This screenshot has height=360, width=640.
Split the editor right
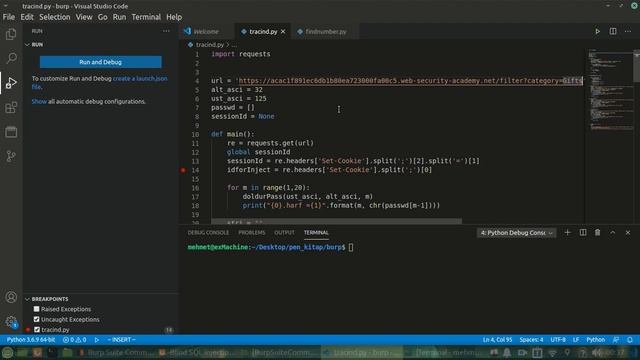coord(613,31)
